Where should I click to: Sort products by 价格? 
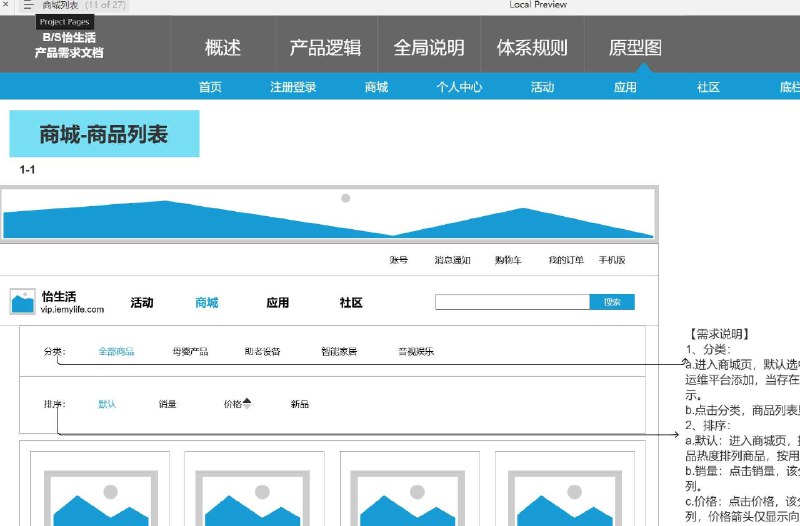click(233, 404)
